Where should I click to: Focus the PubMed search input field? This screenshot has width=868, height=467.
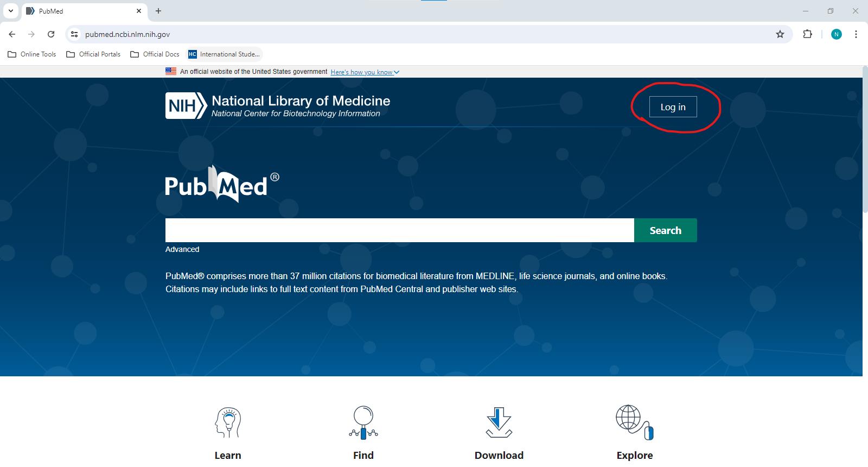click(x=400, y=230)
